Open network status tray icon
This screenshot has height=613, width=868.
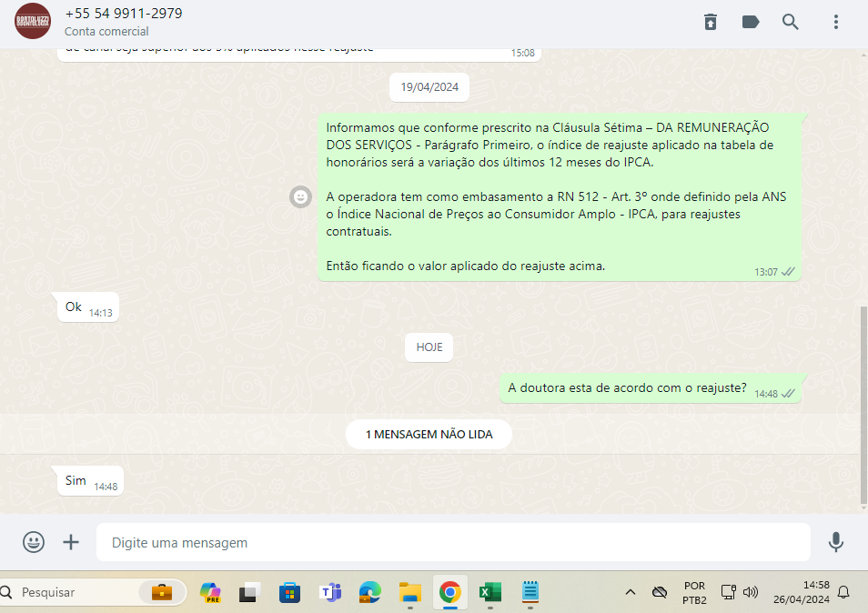tap(728, 592)
